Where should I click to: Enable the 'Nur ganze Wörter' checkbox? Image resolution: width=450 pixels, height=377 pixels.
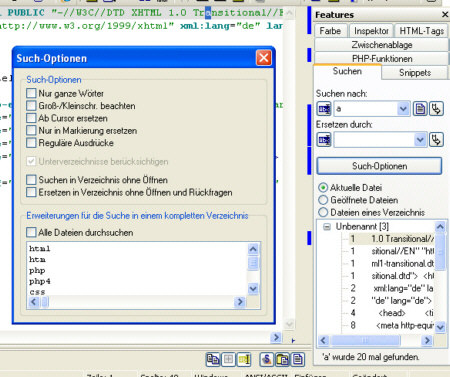pyautogui.click(x=31, y=93)
